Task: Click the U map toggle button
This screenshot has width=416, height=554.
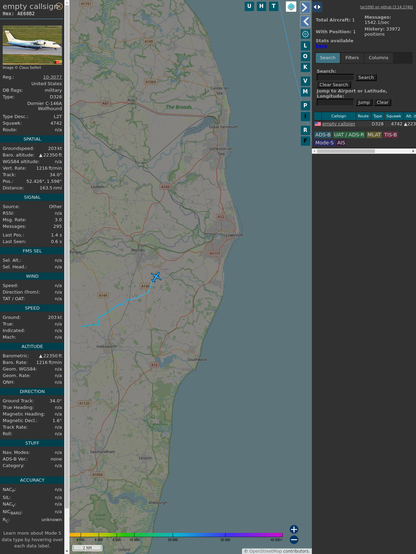Action: pyautogui.click(x=249, y=6)
